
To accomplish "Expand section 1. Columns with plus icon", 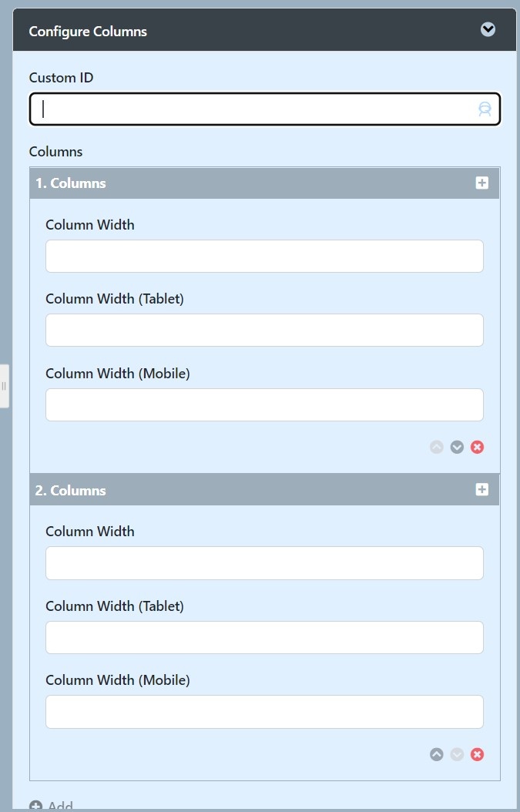I will pyautogui.click(x=481, y=183).
